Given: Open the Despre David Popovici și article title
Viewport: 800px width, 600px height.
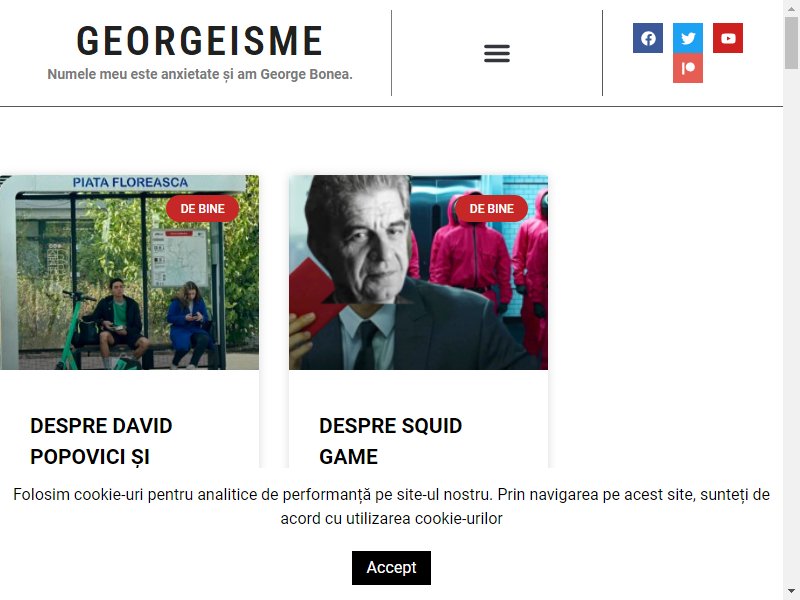Looking at the screenshot, I should click(x=101, y=441).
